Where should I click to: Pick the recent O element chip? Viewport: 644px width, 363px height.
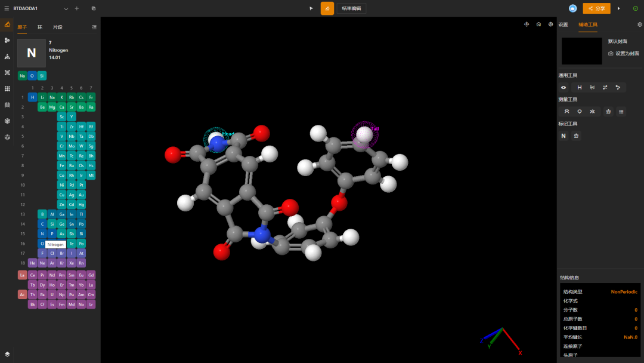(x=32, y=76)
